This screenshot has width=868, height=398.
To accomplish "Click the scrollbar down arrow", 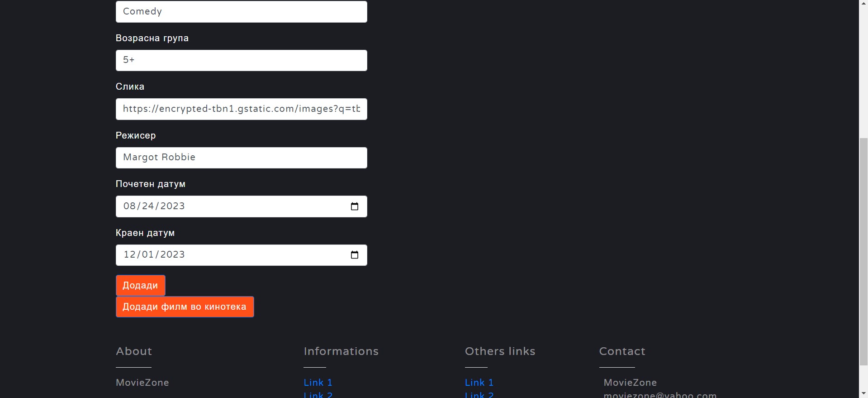I will [863, 393].
